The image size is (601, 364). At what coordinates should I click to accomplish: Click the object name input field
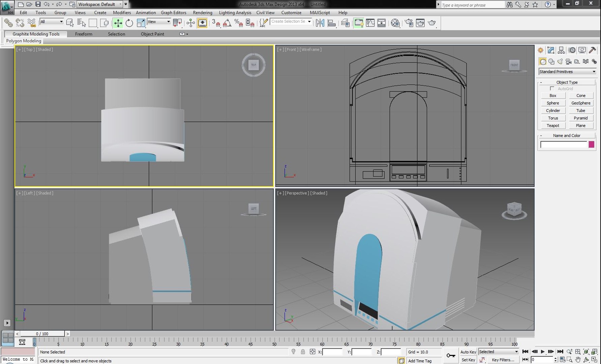(x=564, y=145)
